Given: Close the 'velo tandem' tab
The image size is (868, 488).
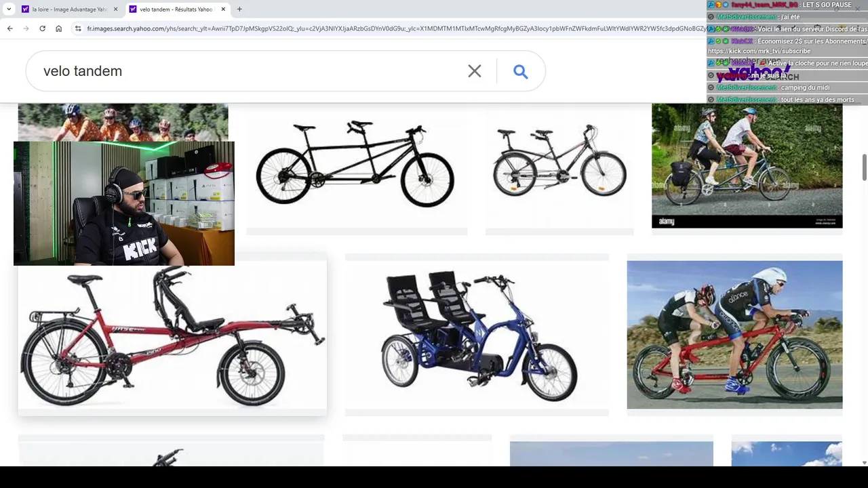Looking at the screenshot, I should (223, 9).
